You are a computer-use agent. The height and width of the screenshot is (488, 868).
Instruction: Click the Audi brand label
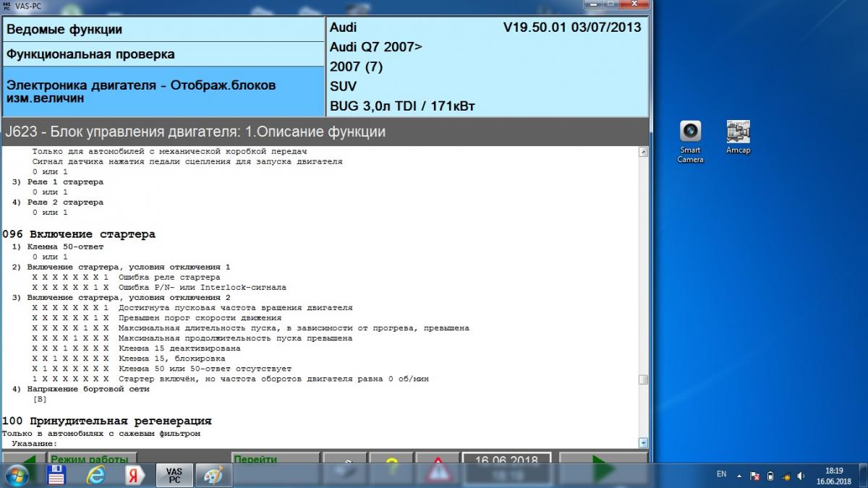coord(343,27)
